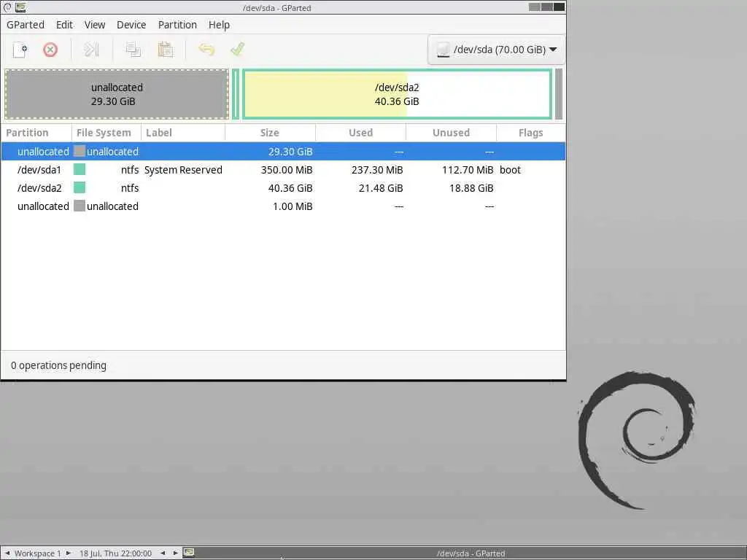Open the /dev/sda device selector dropdown
This screenshot has width=747, height=560.
496,50
